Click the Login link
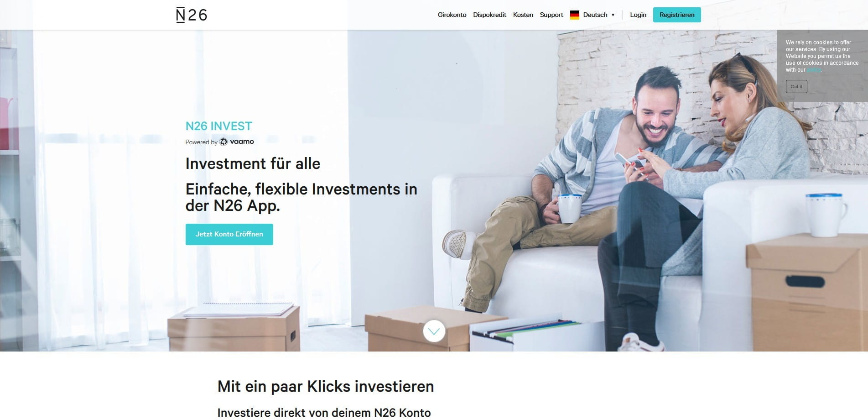Image resolution: width=868 pixels, height=420 pixels. click(638, 15)
